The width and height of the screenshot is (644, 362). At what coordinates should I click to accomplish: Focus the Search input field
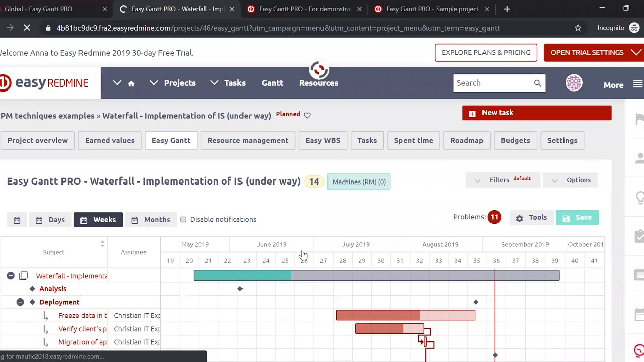pyautogui.click(x=493, y=83)
